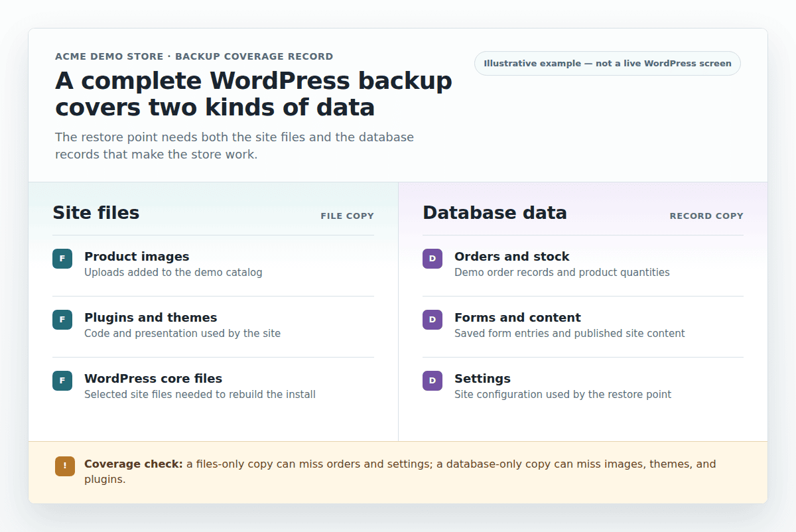
Task: Click the F icon beside Plugins and themes
Action: tap(62, 320)
